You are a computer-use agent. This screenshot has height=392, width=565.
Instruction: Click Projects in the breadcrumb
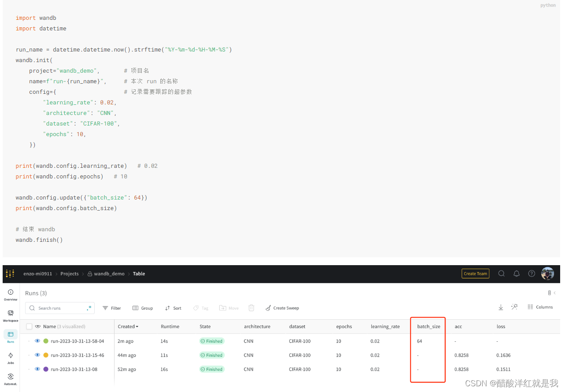point(70,274)
